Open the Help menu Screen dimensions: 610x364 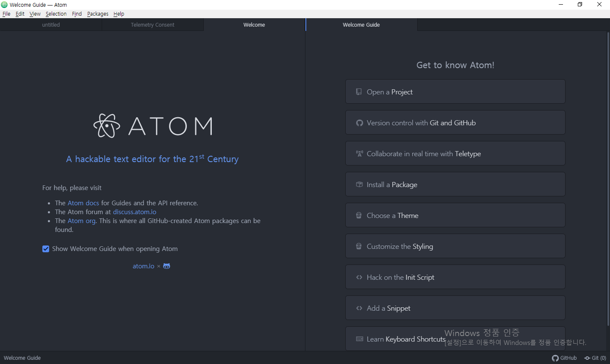coord(119,14)
